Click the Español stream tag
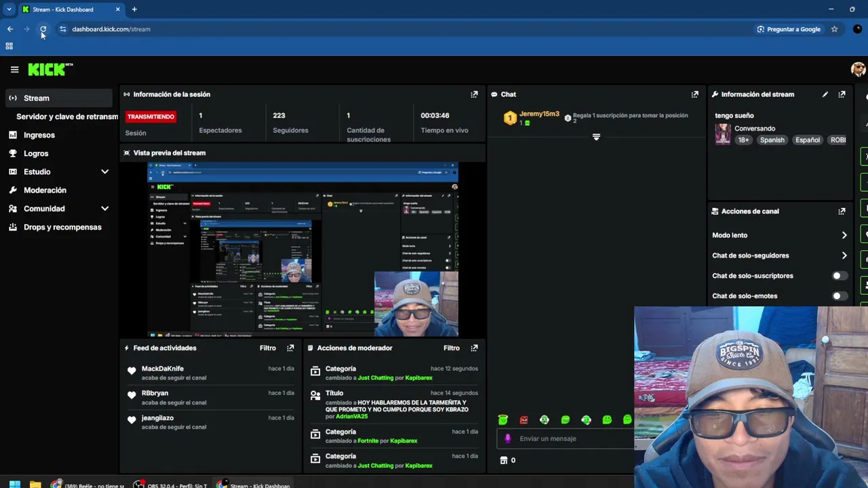Screen dimensions: 868x488 pyautogui.click(x=808, y=140)
